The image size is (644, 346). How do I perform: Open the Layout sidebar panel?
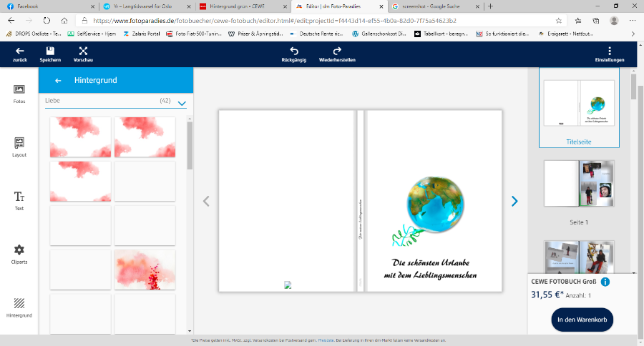[x=19, y=147]
